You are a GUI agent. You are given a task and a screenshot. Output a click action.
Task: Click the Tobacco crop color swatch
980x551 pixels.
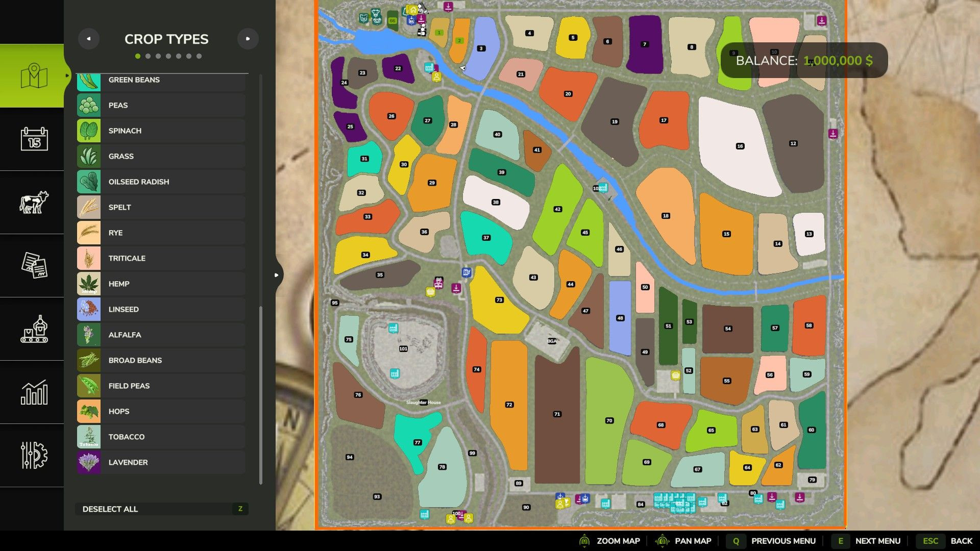[x=89, y=437]
